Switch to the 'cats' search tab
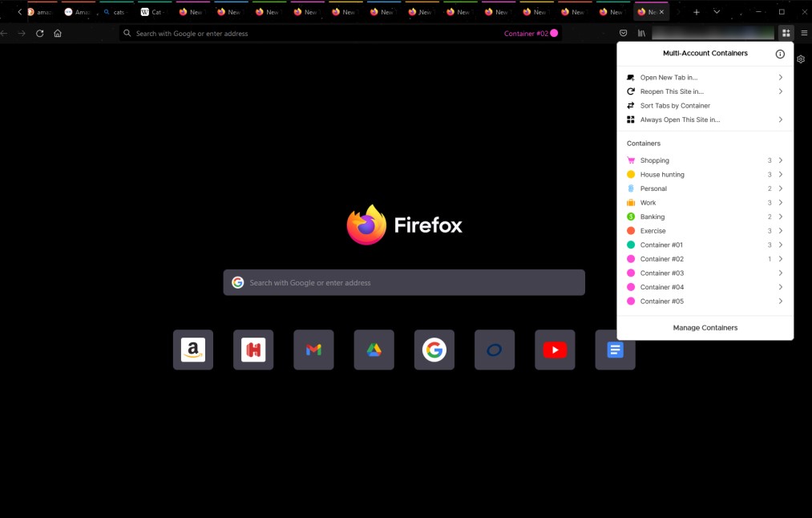Screen dimensions: 812x518 pos(116,12)
